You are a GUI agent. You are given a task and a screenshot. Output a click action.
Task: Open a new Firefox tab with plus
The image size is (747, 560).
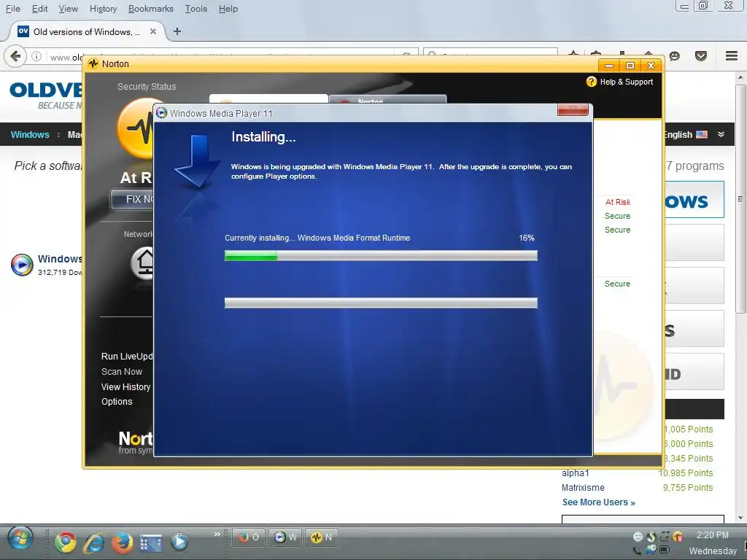click(177, 31)
